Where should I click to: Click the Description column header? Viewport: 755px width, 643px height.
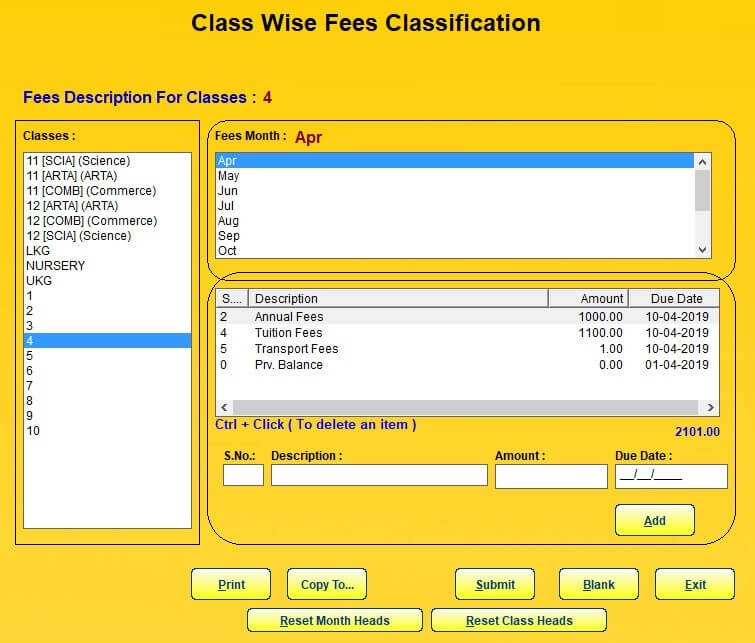click(398, 298)
